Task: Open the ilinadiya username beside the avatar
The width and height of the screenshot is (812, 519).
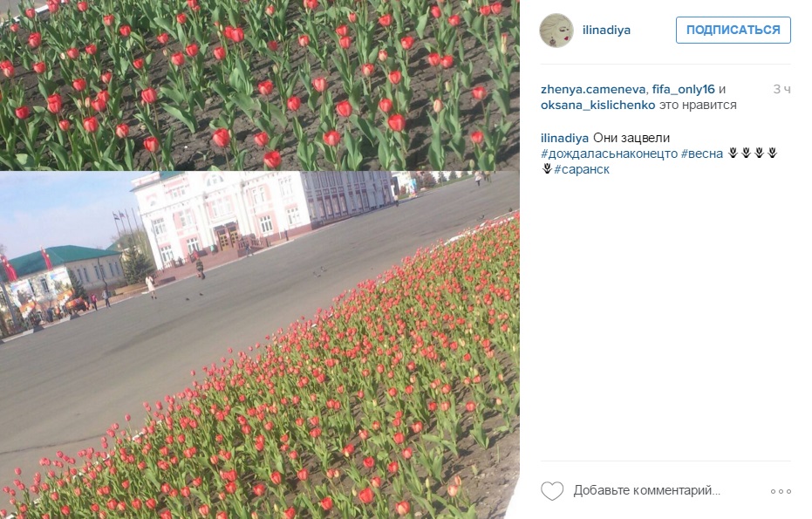Action: 606,30
